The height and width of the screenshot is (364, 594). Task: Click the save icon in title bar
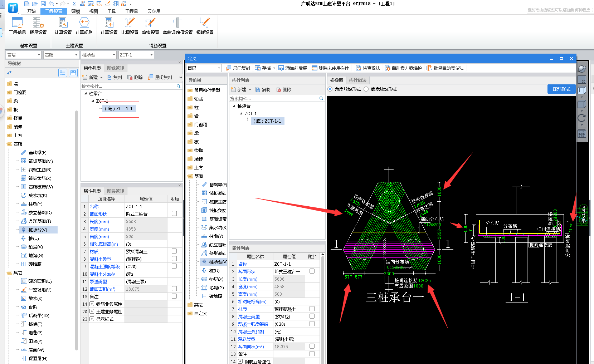coord(43,4)
